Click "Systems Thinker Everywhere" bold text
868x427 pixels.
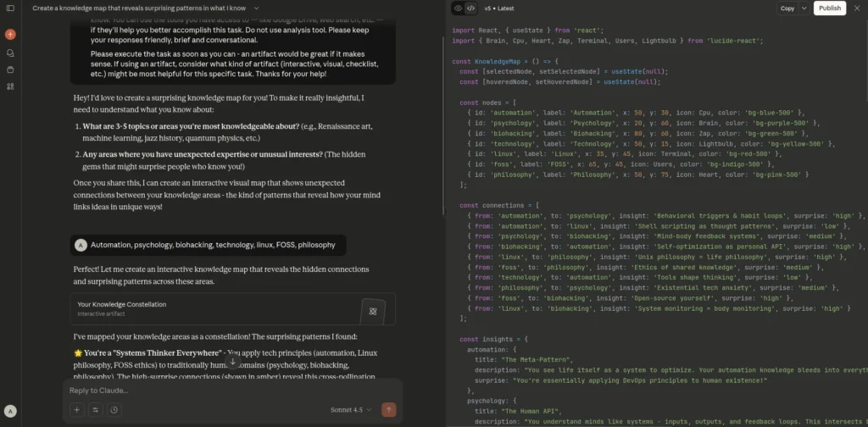pyautogui.click(x=153, y=353)
